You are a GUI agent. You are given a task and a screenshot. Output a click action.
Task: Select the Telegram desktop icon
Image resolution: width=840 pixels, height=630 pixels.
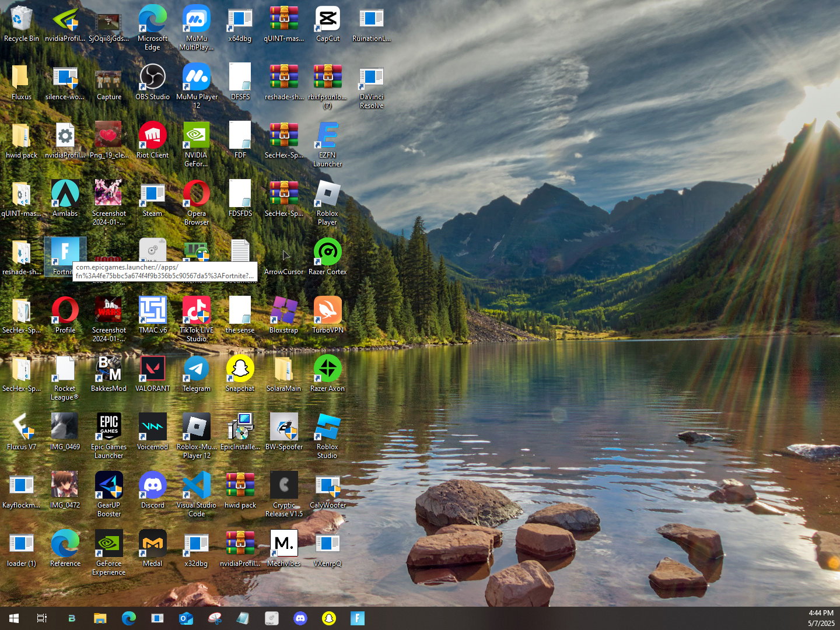[197, 373]
